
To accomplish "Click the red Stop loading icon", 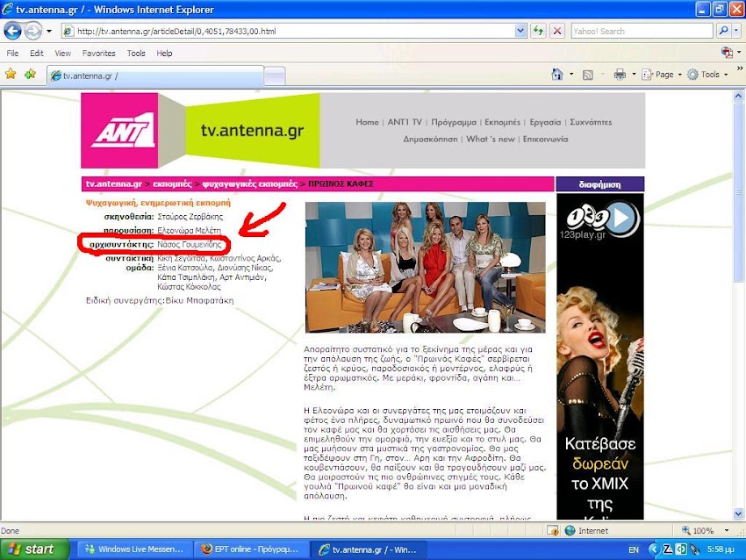I will (x=557, y=32).
